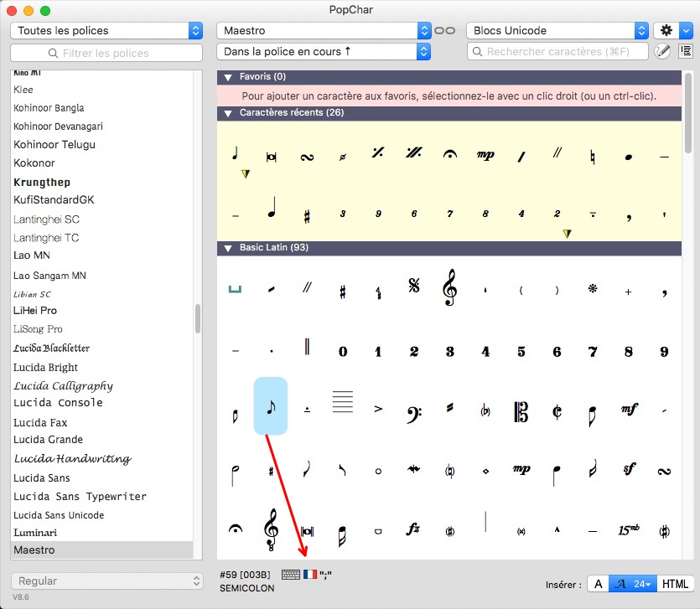Screen dimensions: 700x609
Task: Select the treble clef character in Basic Latin
Action: pyautogui.click(x=449, y=291)
